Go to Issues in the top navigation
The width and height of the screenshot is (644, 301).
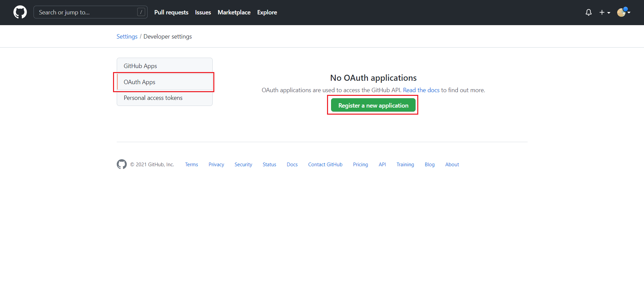click(203, 12)
